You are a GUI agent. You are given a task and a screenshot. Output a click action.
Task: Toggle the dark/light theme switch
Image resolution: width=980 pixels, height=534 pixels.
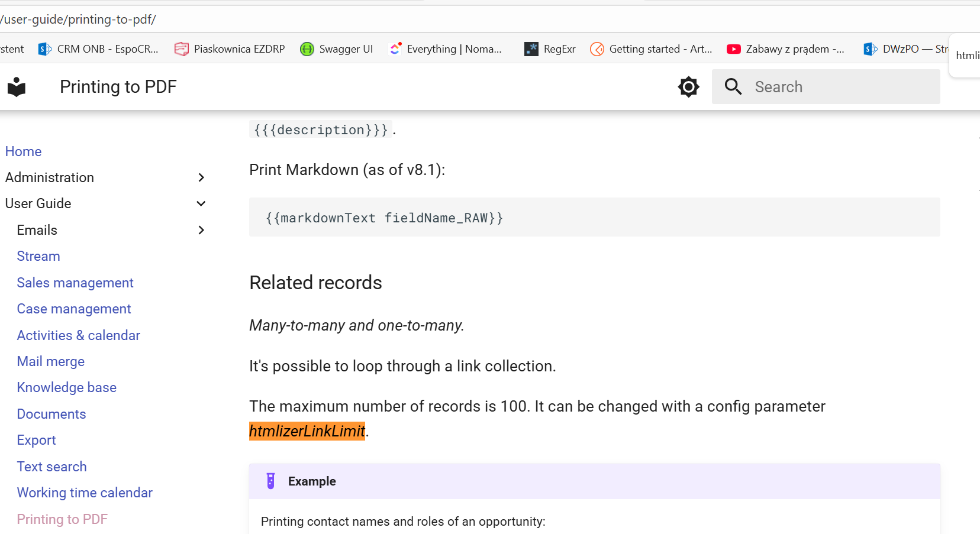(688, 87)
